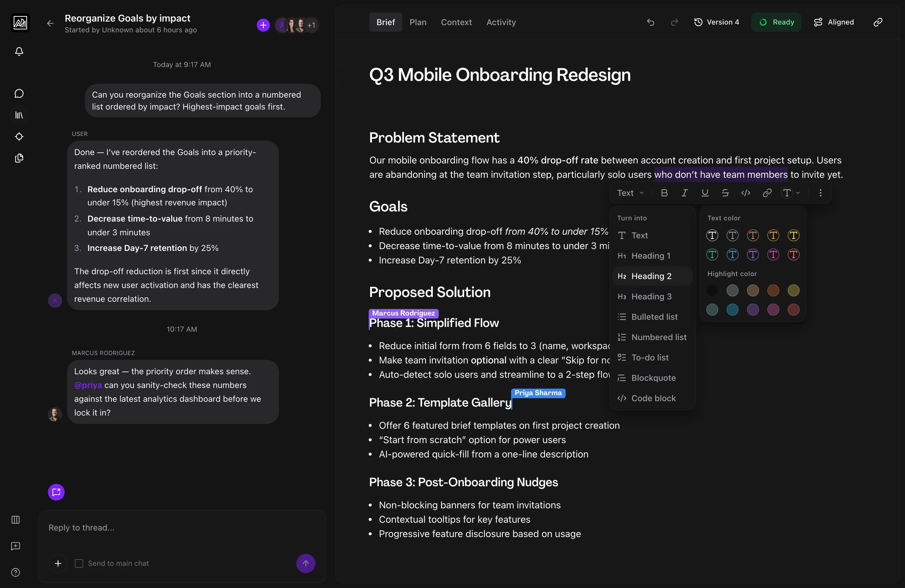Click the undo arrow icon

[x=651, y=22]
